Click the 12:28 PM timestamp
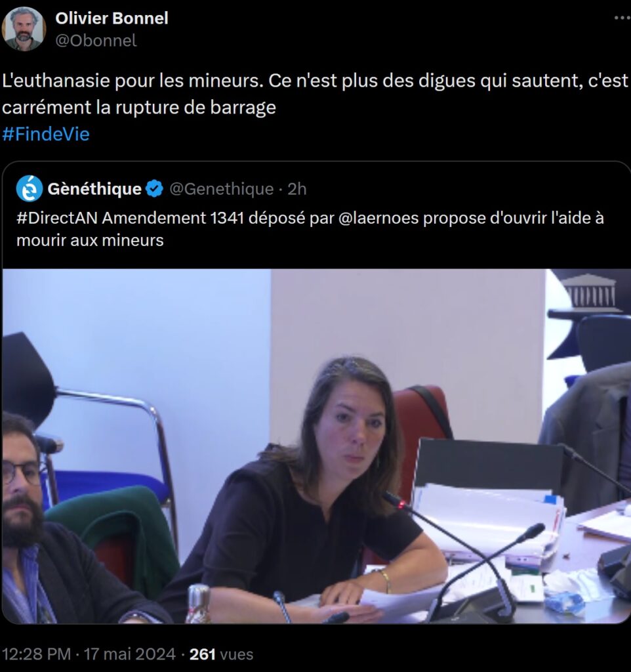 37,654
